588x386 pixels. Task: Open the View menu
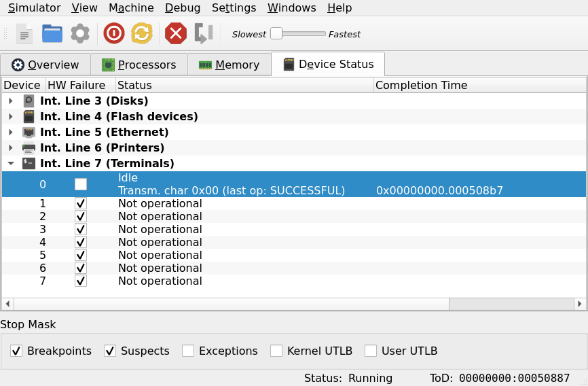click(x=84, y=8)
